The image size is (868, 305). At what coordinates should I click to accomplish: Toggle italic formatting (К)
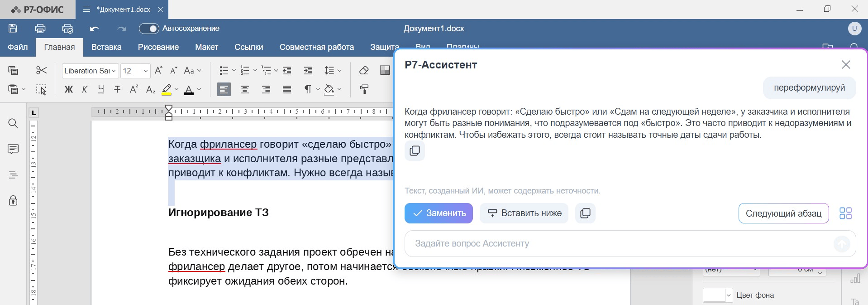click(85, 89)
